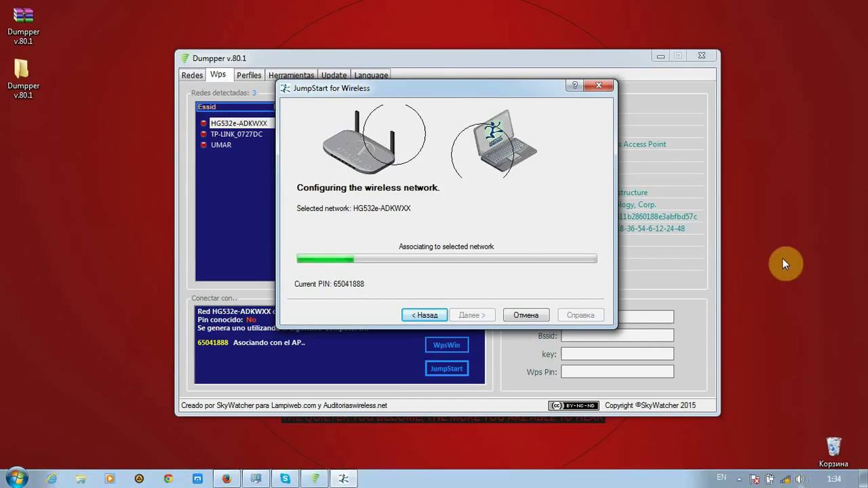Screen dimensions: 868x488
Task: Open the clock showing 1:34
Action: click(834, 479)
